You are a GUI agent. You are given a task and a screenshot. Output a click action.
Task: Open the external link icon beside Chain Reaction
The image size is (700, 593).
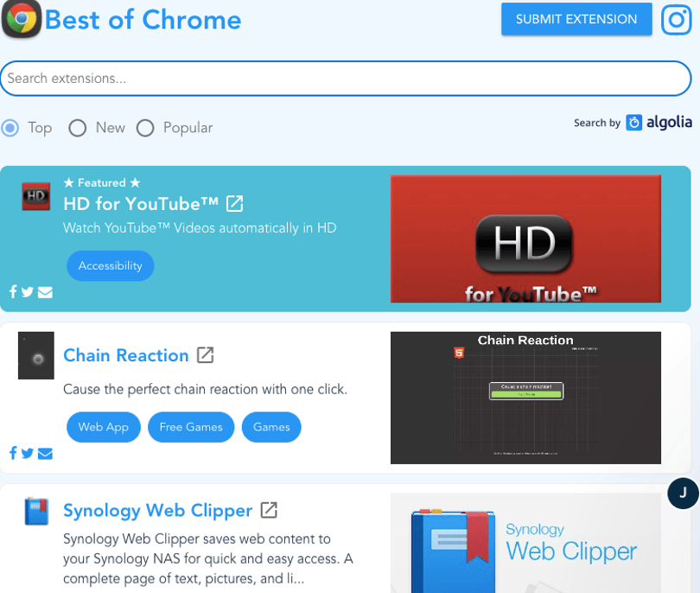tap(206, 355)
